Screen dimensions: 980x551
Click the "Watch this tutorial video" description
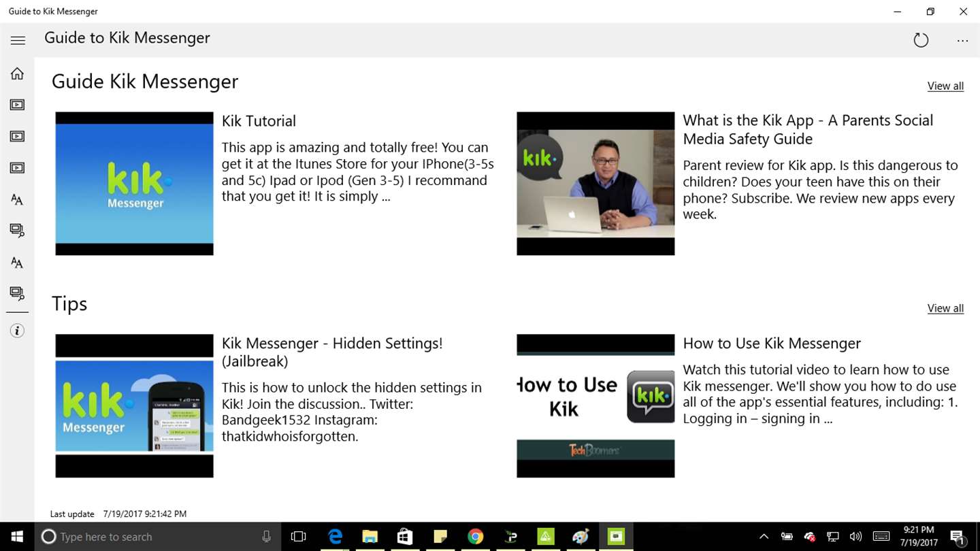click(x=820, y=395)
